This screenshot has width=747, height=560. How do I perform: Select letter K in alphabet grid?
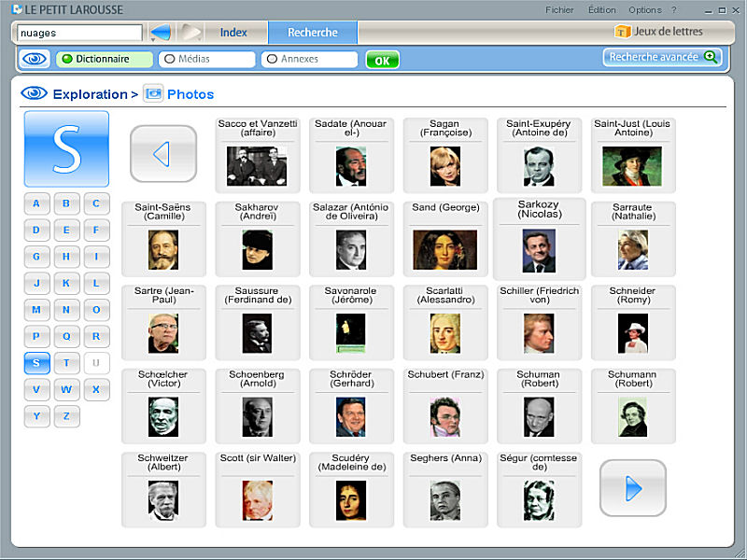66,284
